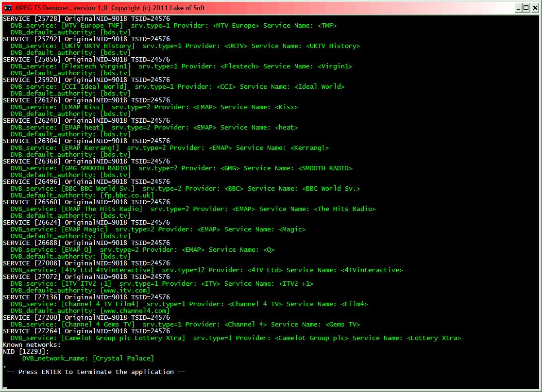Screen dimensions: 542x392
Task: Select the SERVICE [27136] line
Action: pyautogui.click(x=86, y=297)
